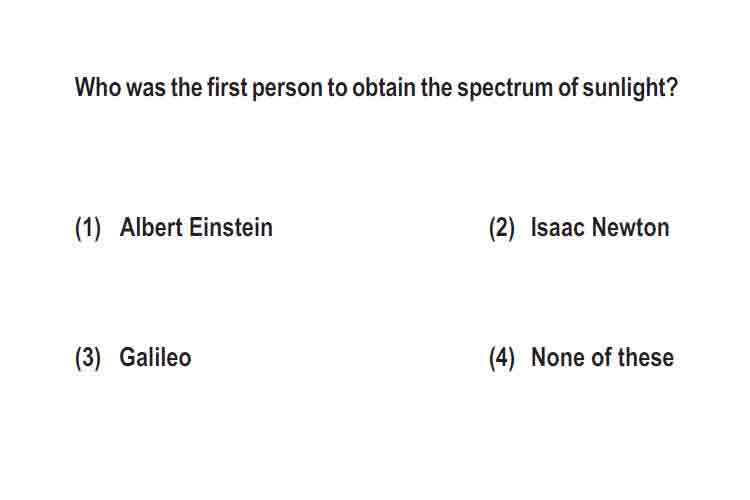Pick the Galileo answer option

155,357
